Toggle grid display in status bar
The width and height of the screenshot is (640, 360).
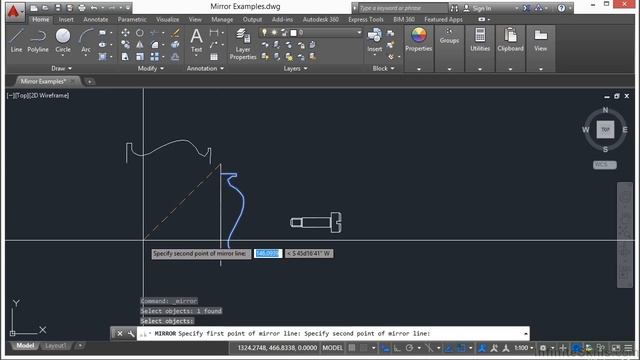point(352,348)
